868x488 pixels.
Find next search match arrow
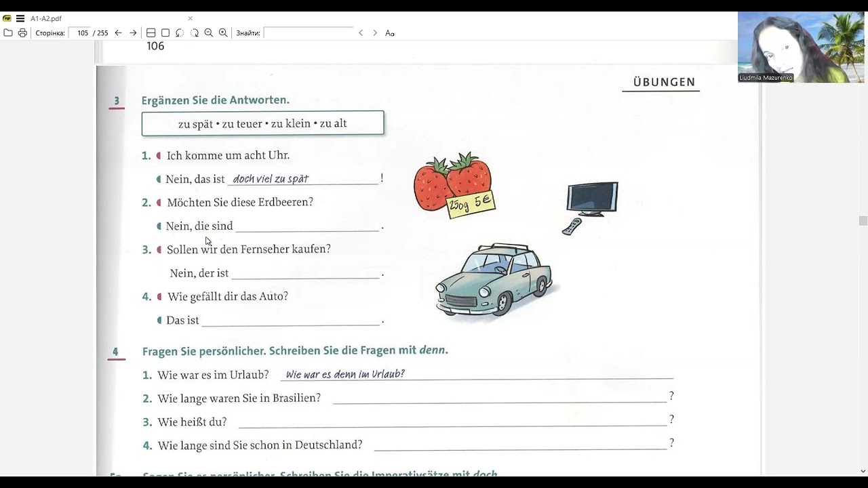point(375,33)
